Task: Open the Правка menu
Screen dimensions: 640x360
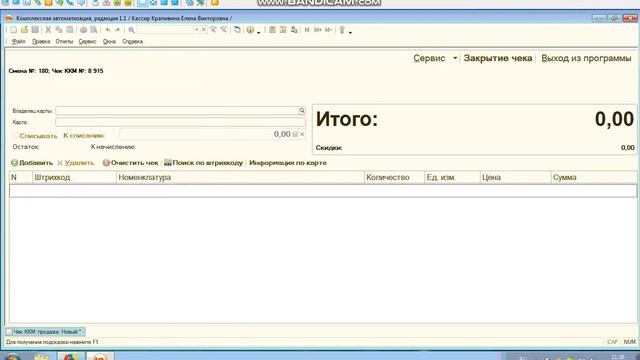Action: click(41, 42)
